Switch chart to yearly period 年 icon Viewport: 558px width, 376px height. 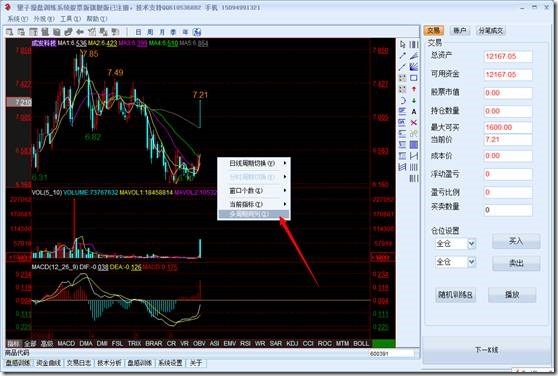pos(185,32)
